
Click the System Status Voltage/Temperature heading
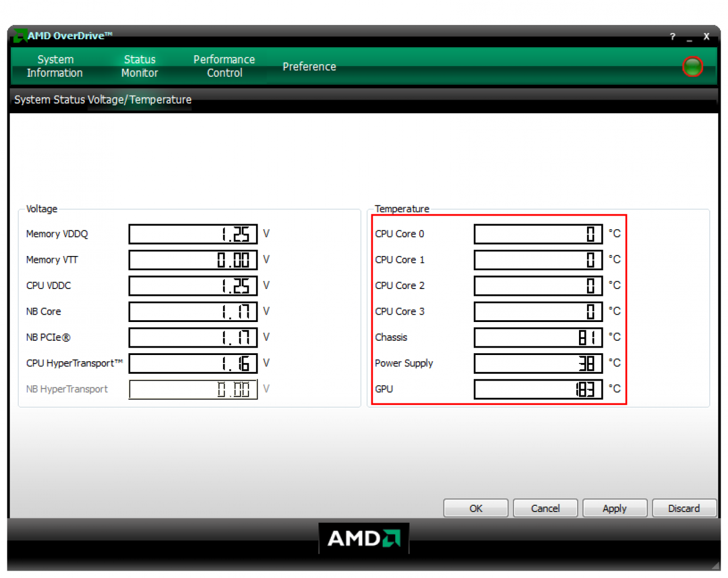click(102, 100)
